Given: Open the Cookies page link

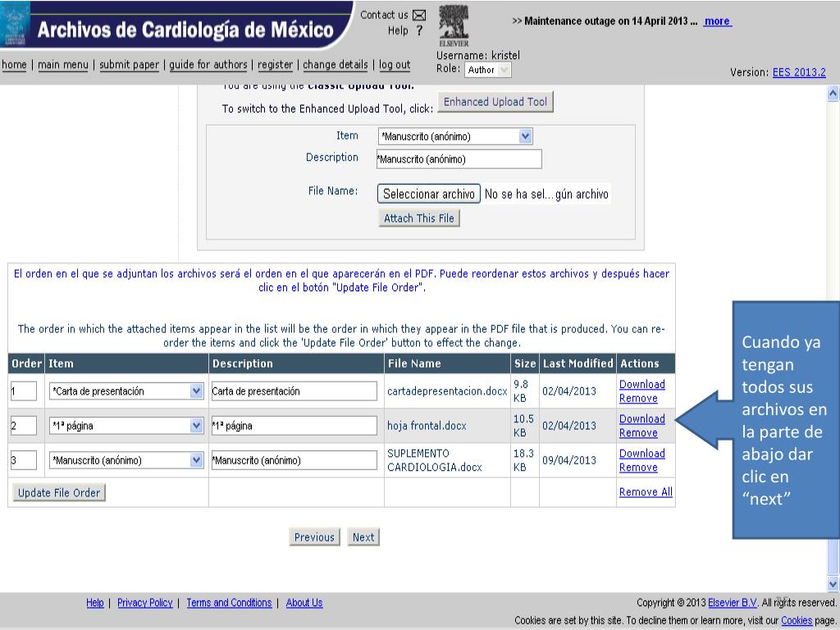Looking at the screenshot, I should (x=797, y=620).
